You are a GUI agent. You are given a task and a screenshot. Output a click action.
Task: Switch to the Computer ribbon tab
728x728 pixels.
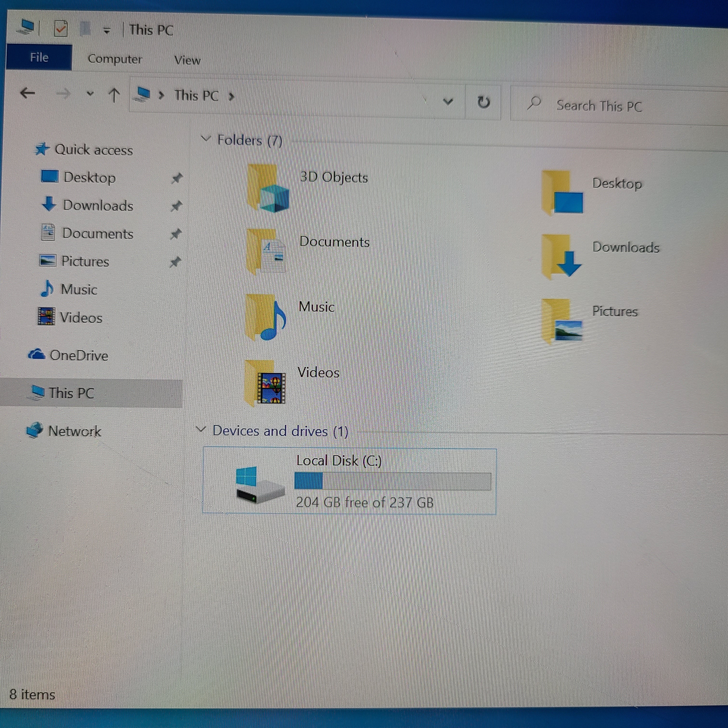coord(115,59)
